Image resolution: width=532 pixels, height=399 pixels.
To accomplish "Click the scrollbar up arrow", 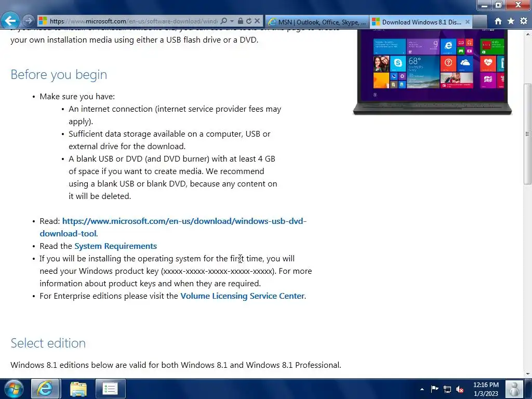I will pos(527,34).
